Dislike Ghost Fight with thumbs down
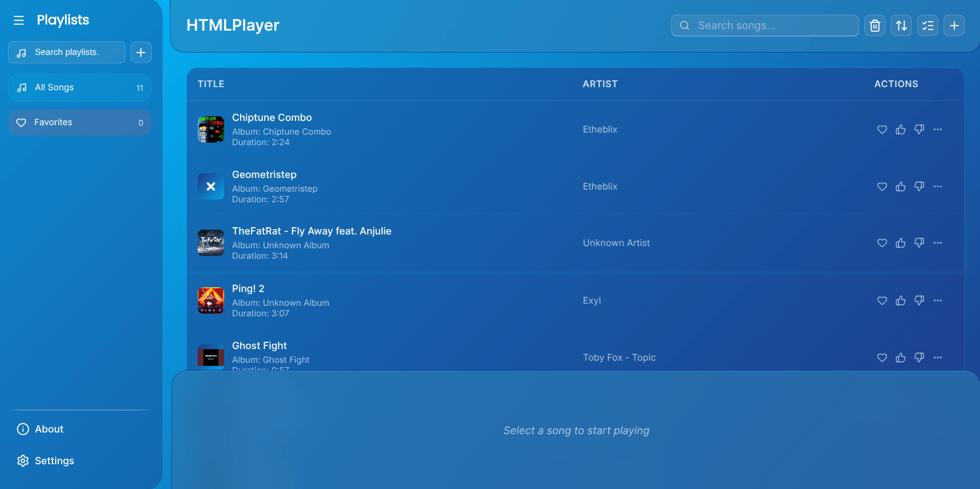This screenshot has width=980, height=489. 919,358
